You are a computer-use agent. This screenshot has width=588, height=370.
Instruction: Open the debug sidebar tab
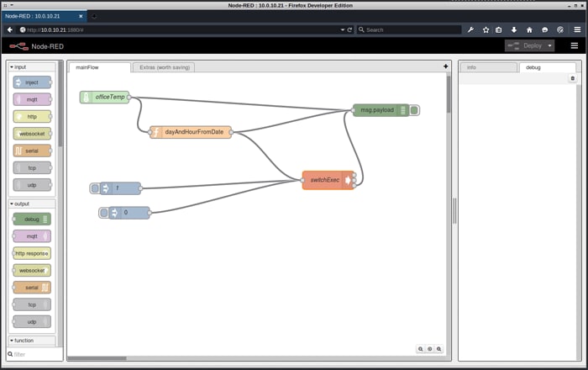click(548, 67)
